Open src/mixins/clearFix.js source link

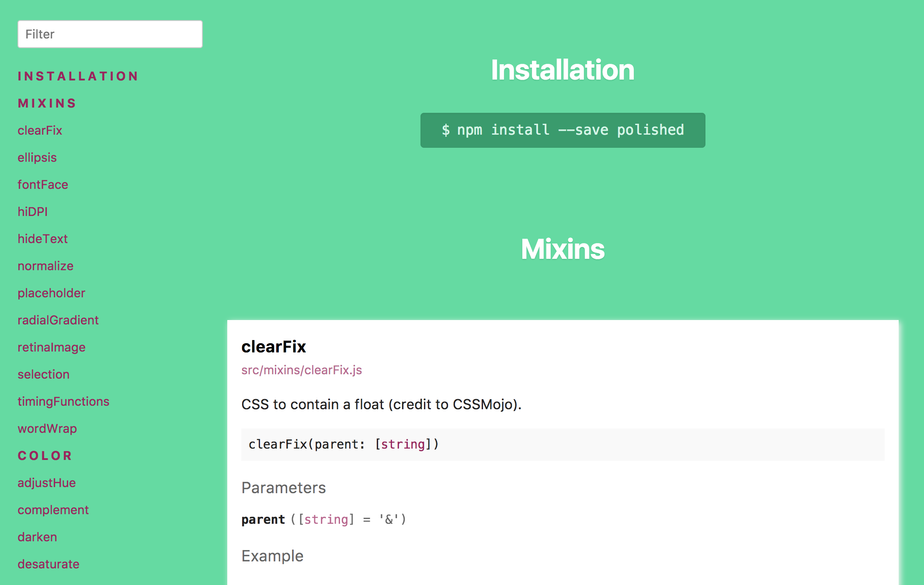point(302,370)
